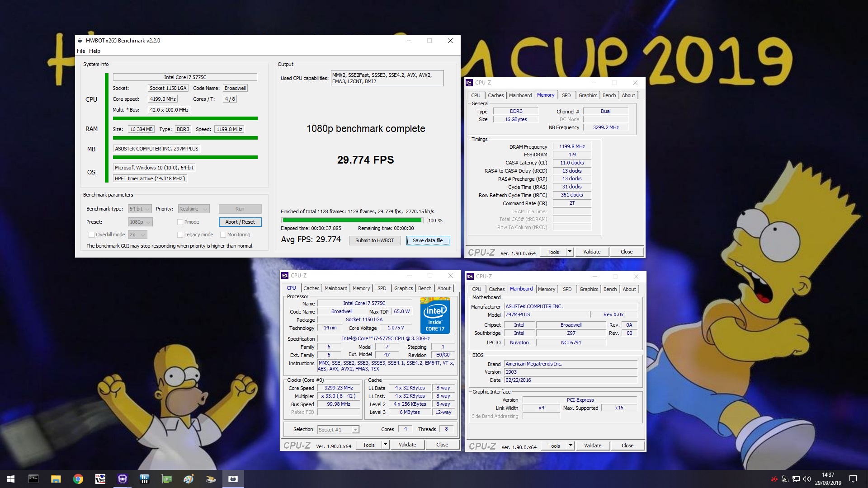Open File Explorer from the taskbar
868x488 pixels.
click(x=56, y=479)
